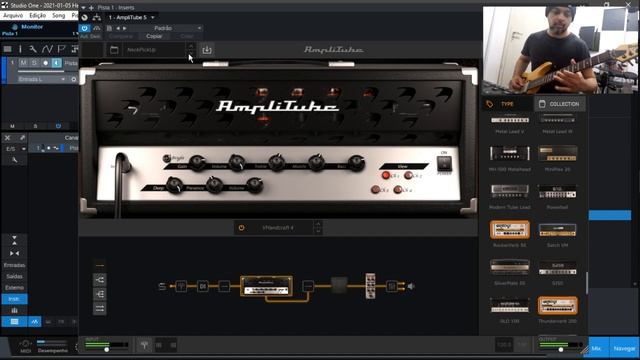Select the cabinet block in signal chain

[x=339, y=285]
